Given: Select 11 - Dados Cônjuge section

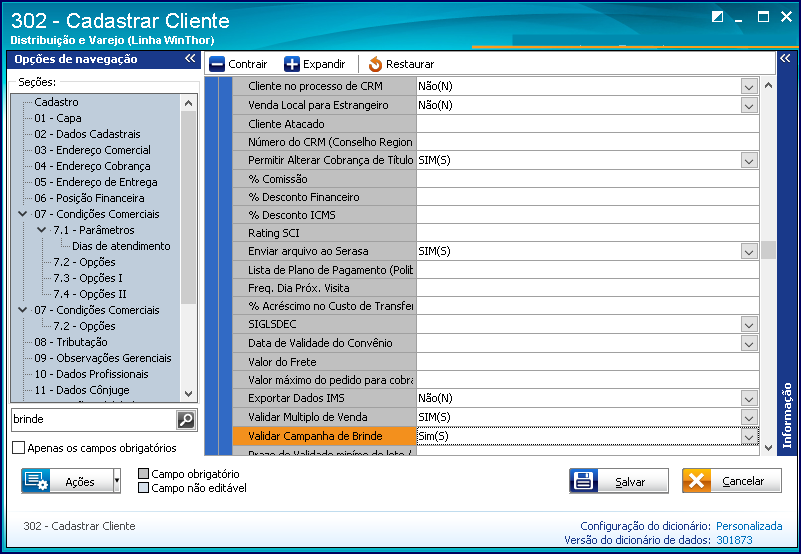Looking at the screenshot, I should pos(82,390).
